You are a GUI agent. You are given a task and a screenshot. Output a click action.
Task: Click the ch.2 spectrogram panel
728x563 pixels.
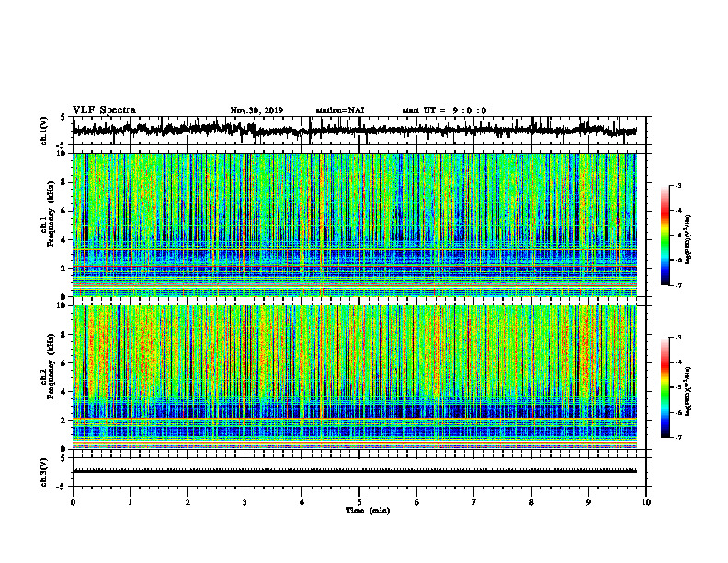[354, 377]
